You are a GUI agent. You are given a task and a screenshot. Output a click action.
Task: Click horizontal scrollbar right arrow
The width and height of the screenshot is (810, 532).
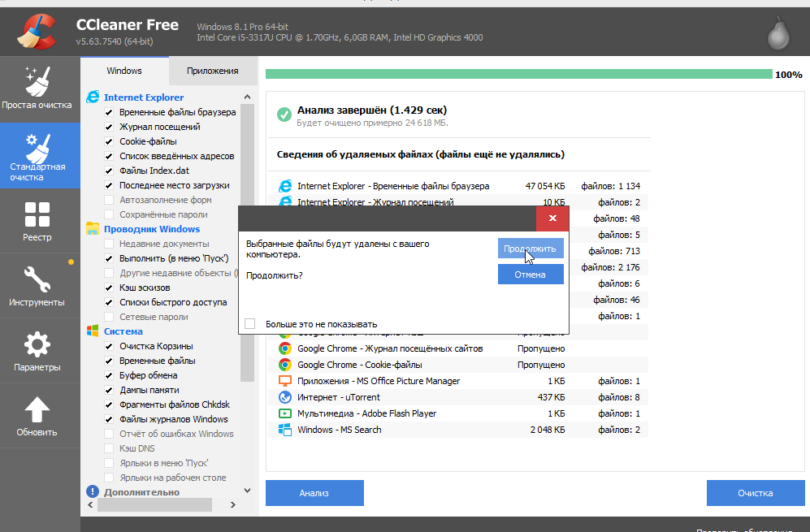click(x=233, y=504)
